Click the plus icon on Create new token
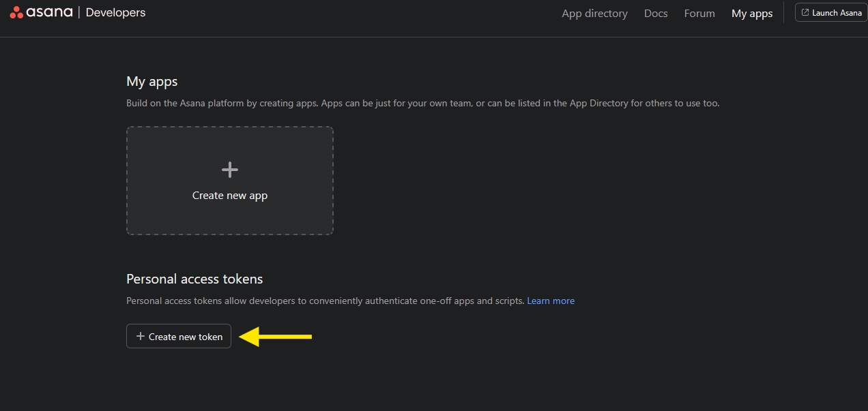868x411 pixels. click(141, 336)
